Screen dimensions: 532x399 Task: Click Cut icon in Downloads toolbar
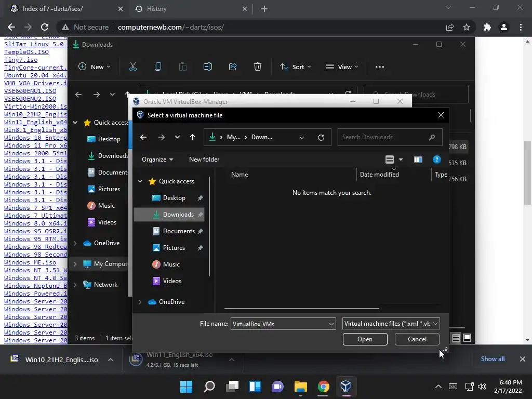[133, 67]
